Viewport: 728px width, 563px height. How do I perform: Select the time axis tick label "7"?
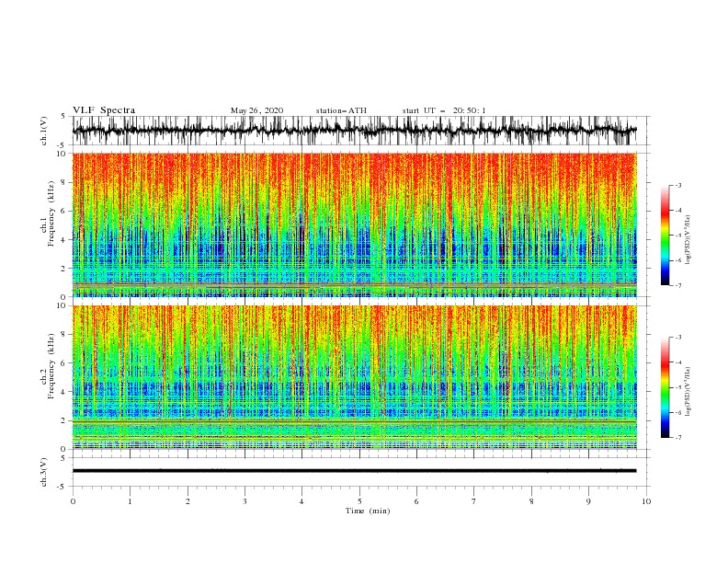click(x=474, y=501)
